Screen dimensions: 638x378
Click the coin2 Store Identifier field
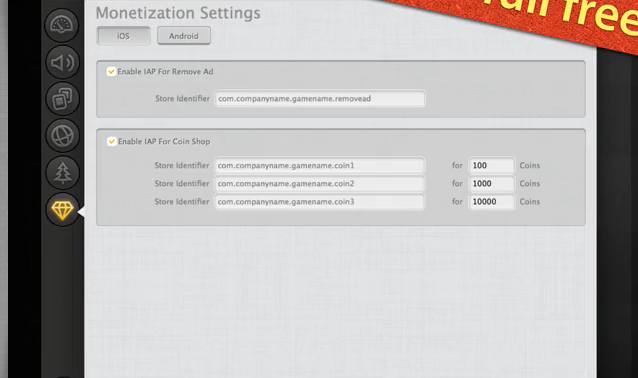(x=319, y=184)
